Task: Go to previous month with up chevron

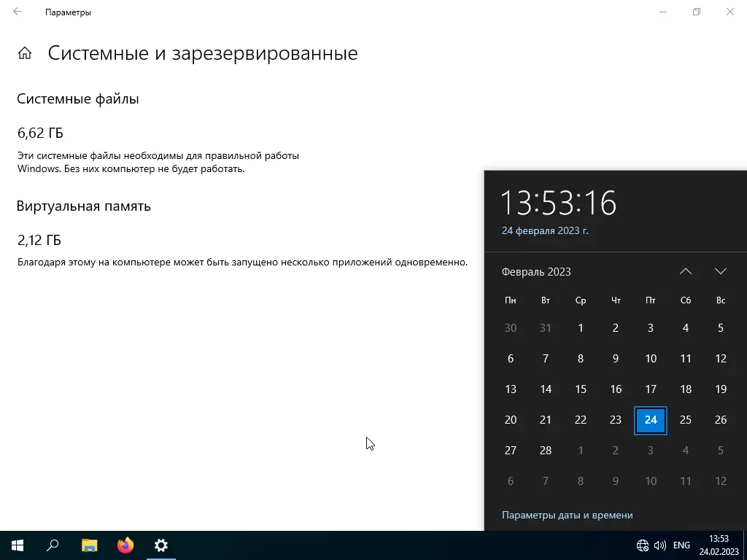Action: [686, 271]
